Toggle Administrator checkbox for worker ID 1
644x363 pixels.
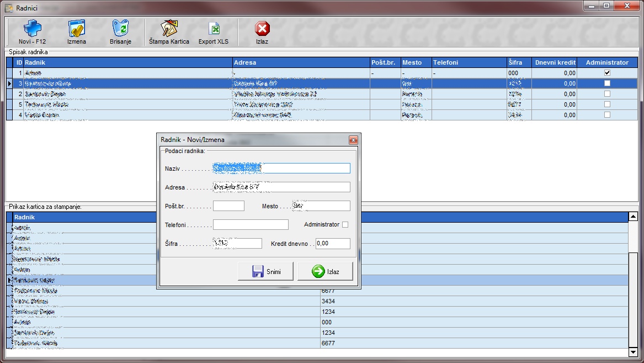607,73
